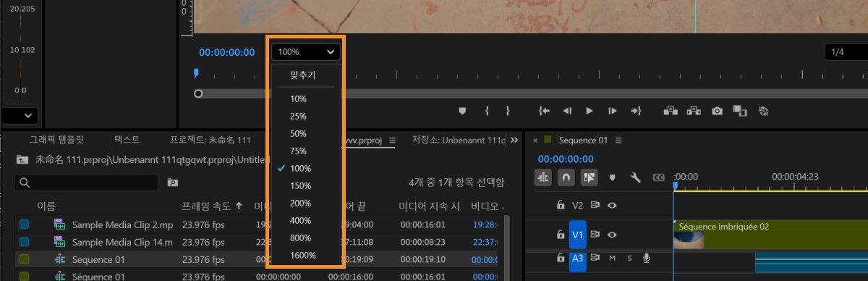868x281 pixels.
Task: Toggle sync lock on V2 track
Action: (x=595, y=205)
